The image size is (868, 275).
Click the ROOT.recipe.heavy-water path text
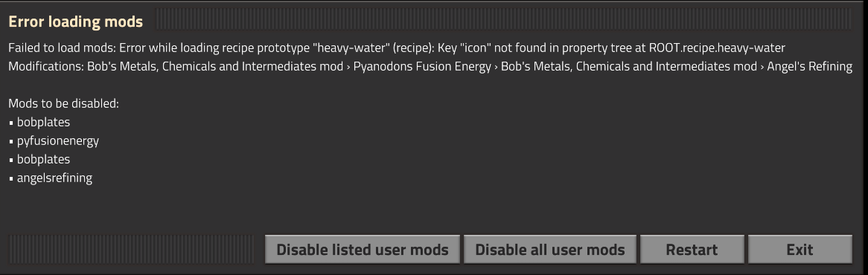point(717,48)
